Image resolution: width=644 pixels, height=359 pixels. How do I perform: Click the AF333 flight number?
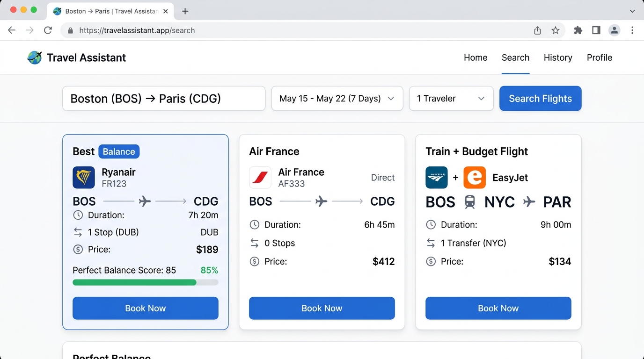click(x=292, y=184)
